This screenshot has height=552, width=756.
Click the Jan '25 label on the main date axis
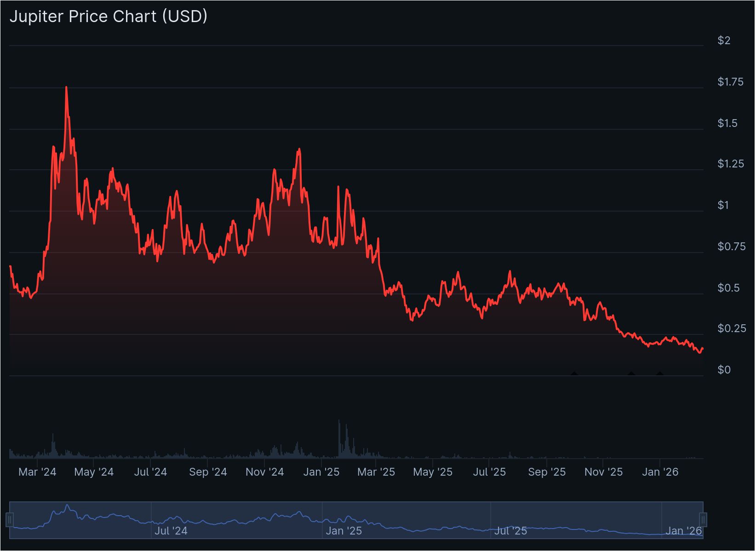pos(321,472)
